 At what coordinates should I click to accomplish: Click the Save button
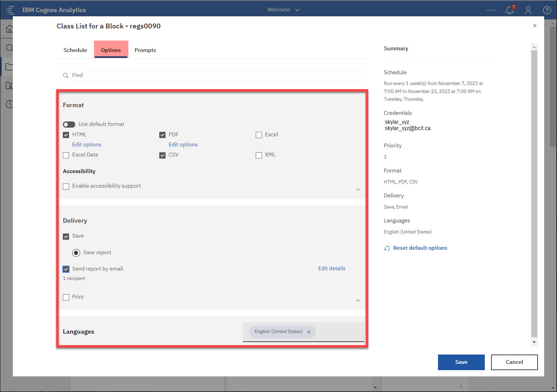click(461, 362)
